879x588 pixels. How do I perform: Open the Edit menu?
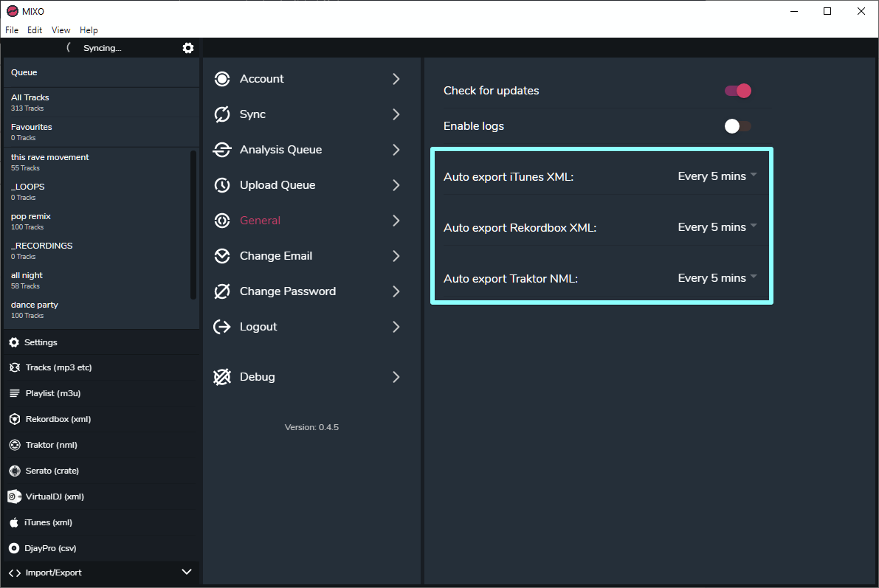click(35, 30)
